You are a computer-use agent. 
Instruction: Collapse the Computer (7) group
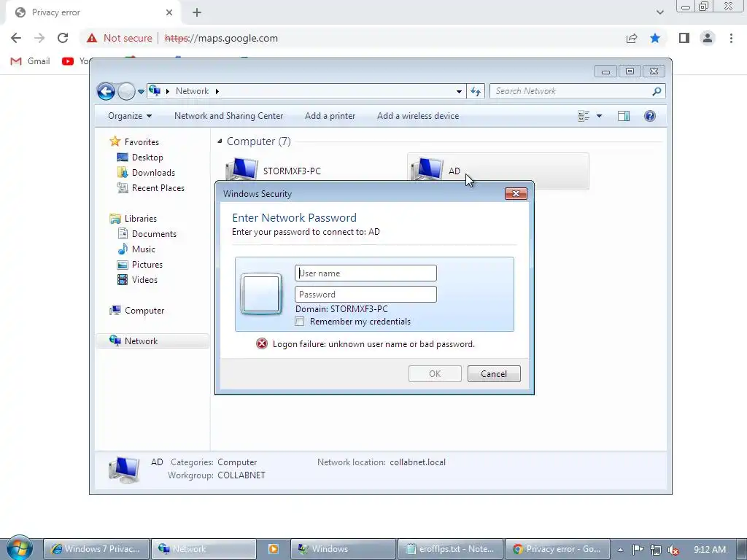pos(220,141)
